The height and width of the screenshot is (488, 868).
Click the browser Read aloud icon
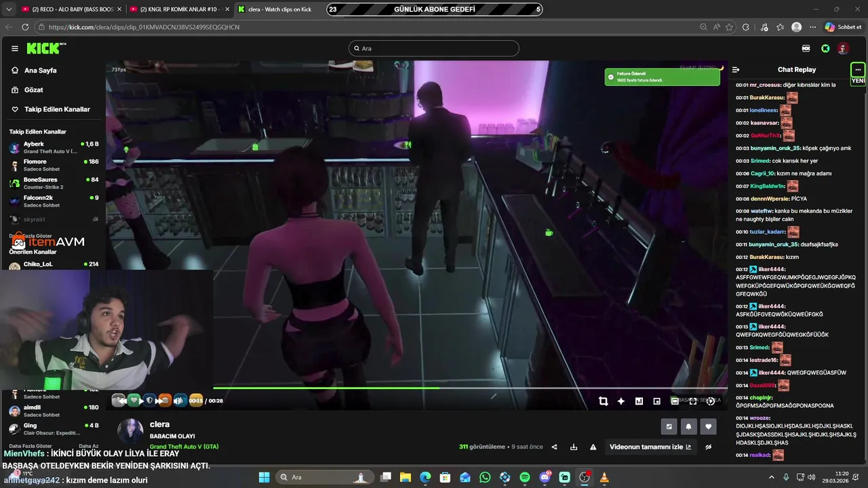tap(717, 27)
